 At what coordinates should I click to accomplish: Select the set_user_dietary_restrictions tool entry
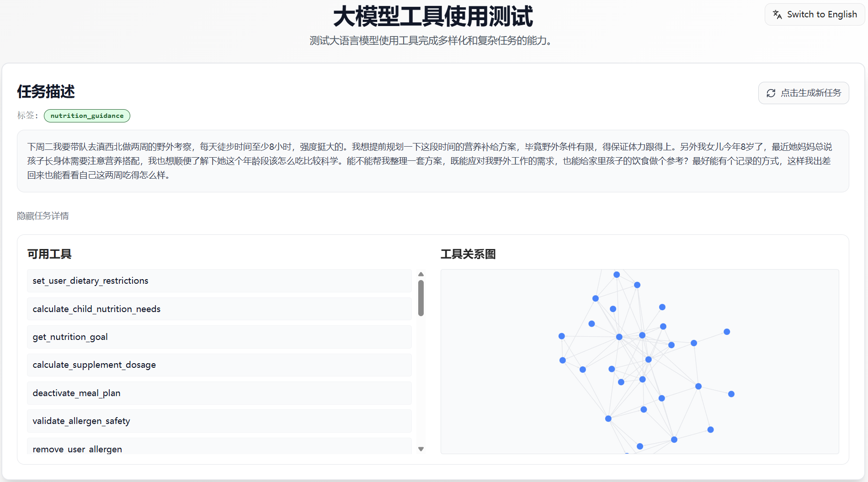click(219, 281)
